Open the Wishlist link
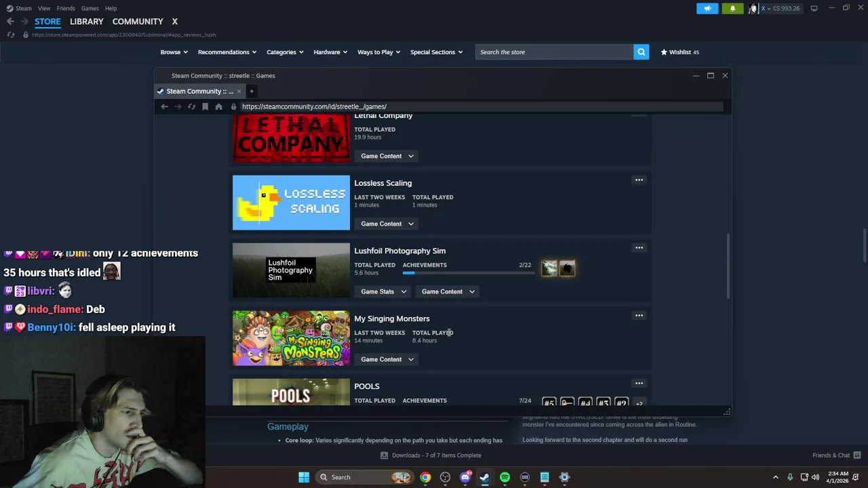The width and height of the screenshot is (868, 488). (x=679, y=52)
